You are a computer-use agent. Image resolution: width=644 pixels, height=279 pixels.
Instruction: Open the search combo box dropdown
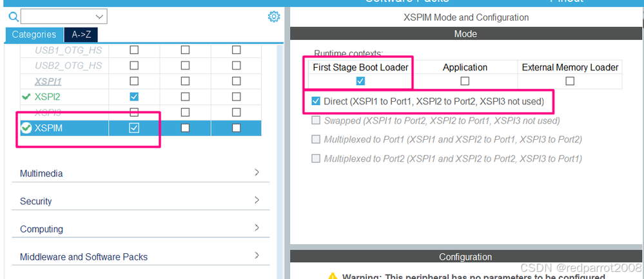[99, 17]
